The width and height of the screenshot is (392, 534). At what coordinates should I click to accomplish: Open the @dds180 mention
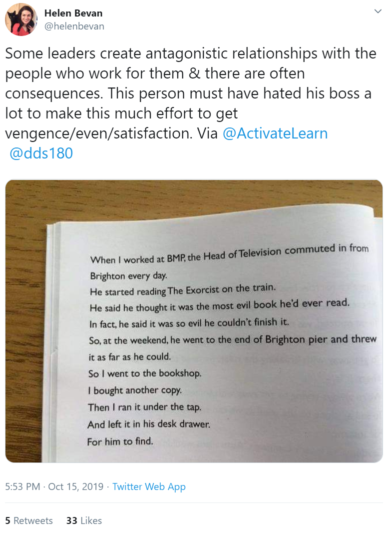(x=41, y=153)
